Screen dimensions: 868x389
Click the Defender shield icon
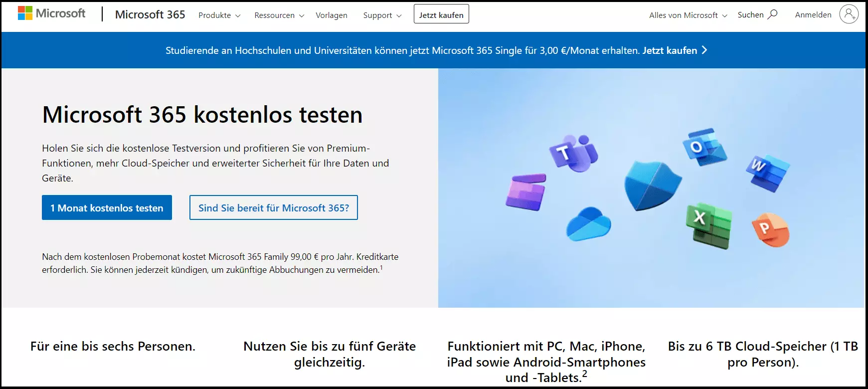pyautogui.click(x=653, y=186)
